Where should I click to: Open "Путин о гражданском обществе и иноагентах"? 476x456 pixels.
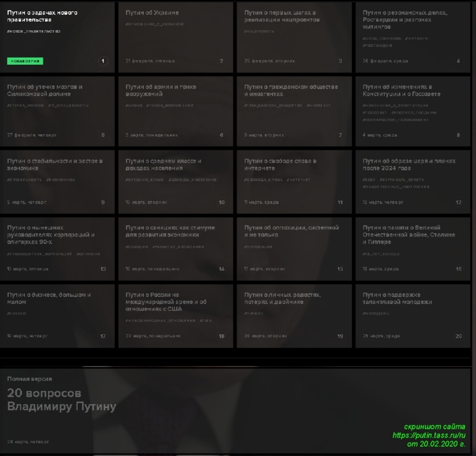tap(291, 90)
